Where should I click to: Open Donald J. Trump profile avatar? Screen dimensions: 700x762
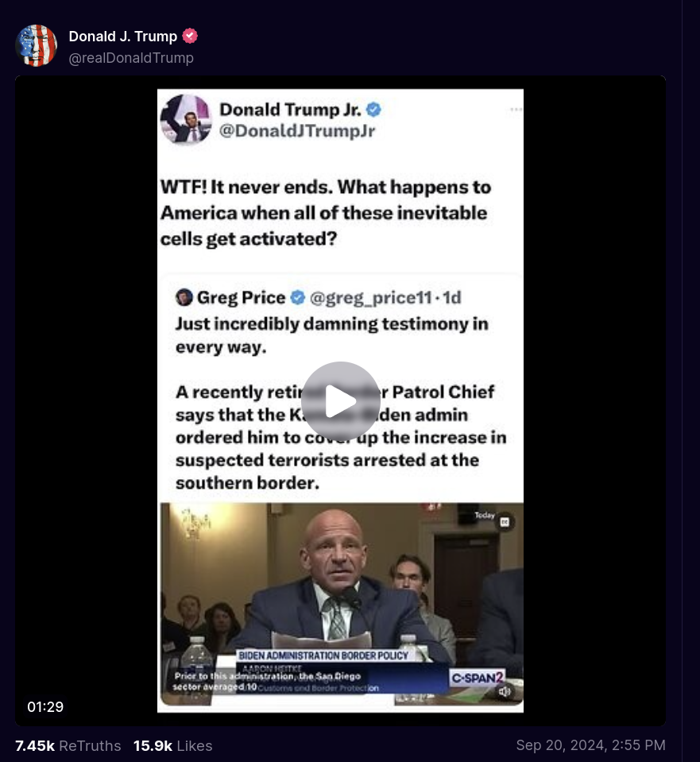(36, 45)
